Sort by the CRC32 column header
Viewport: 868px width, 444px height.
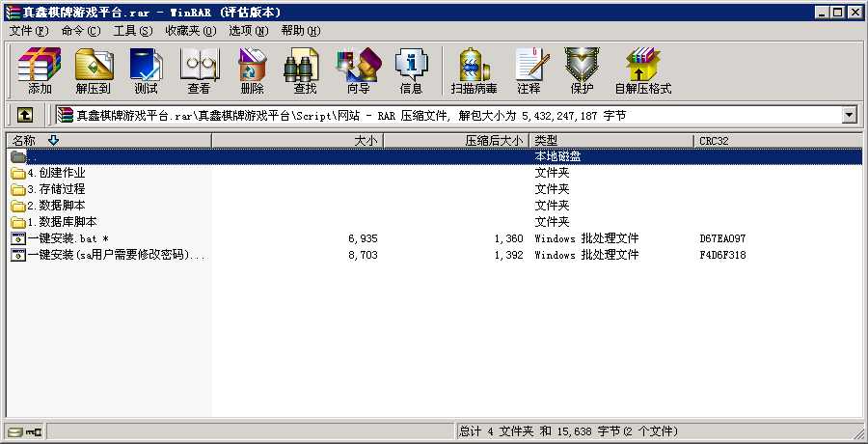click(777, 141)
